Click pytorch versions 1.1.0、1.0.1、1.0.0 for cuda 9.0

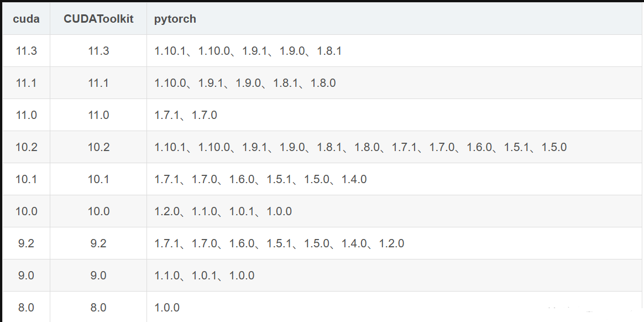[204, 276]
